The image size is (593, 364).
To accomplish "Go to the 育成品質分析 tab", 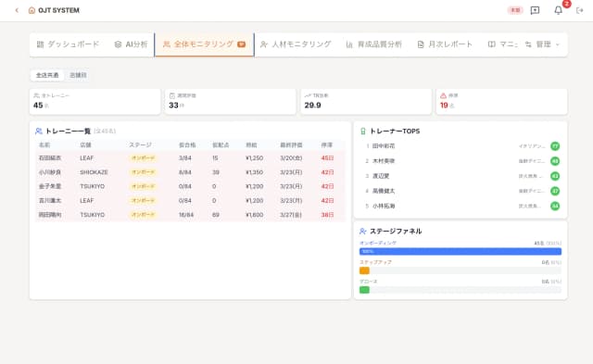I will 373,44.
